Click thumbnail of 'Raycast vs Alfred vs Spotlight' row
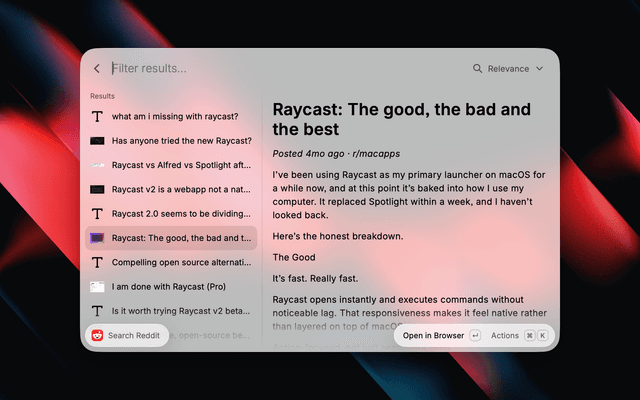This screenshot has width=640, height=400. click(97, 165)
